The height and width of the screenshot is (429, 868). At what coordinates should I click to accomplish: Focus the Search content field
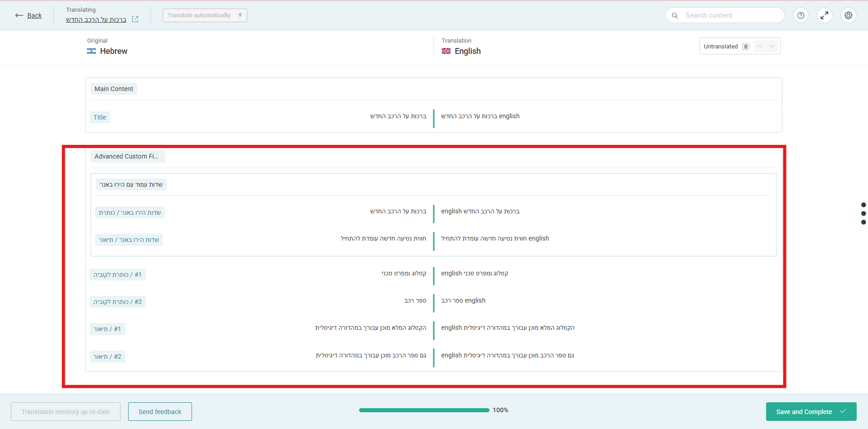pos(724,15)
